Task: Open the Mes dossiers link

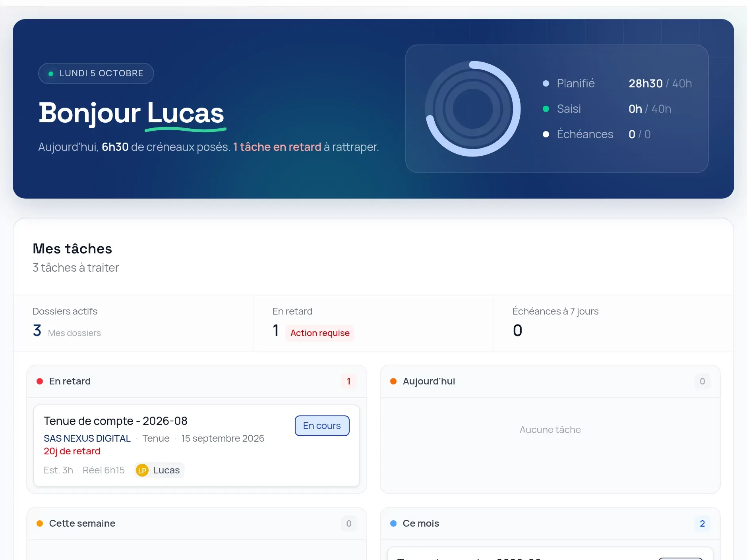Action: pos(74,333)
